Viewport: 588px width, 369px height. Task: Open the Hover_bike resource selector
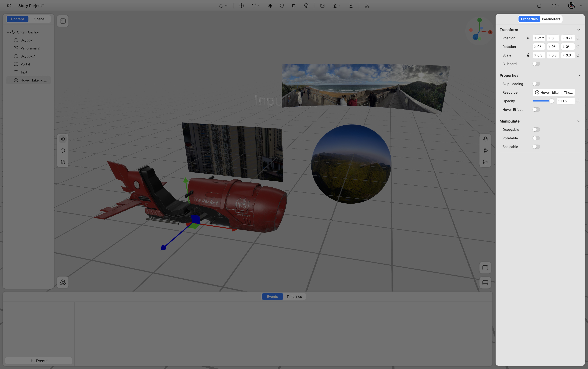coord(554,93)
